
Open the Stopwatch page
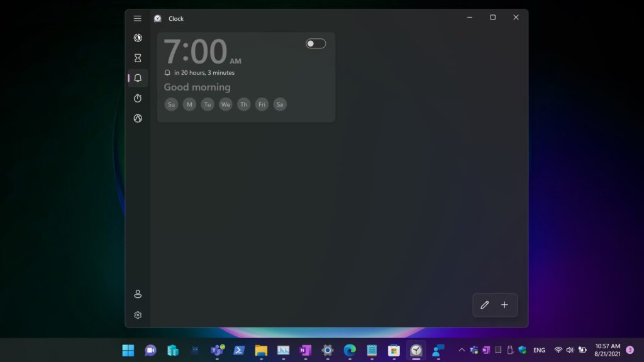[138, 99]
